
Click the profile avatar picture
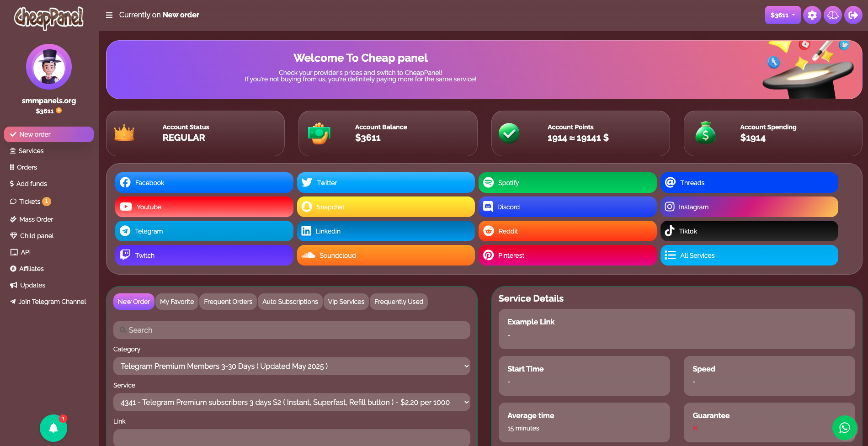coord(49,67)
